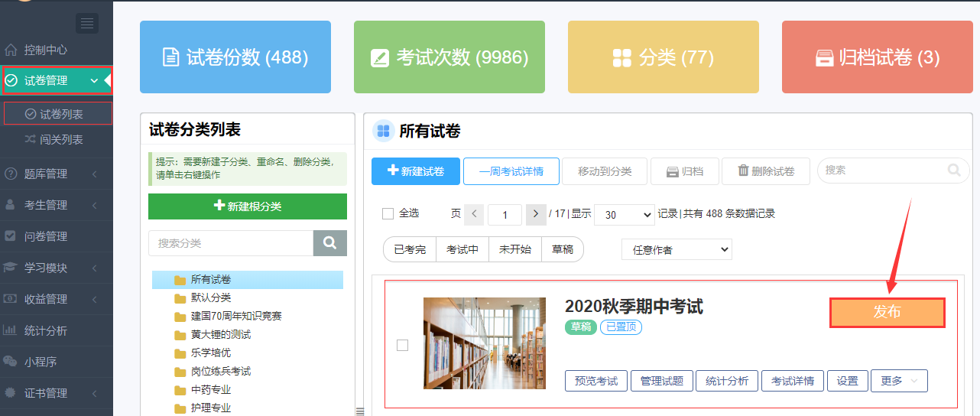Viewport: 980px width, 416px height.
Task: Tick the checkbox for 2020秋季期中考试
Action: pyautogui.click(x=403, y=345)
